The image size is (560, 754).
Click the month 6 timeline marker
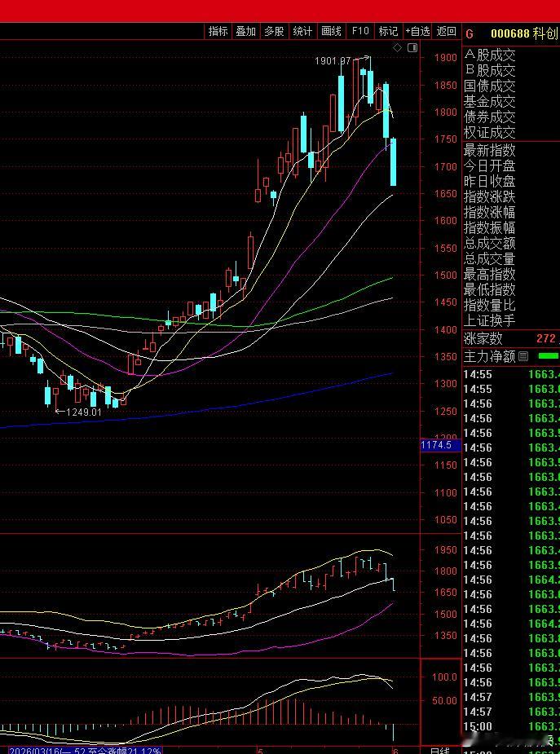pos(395,751)
